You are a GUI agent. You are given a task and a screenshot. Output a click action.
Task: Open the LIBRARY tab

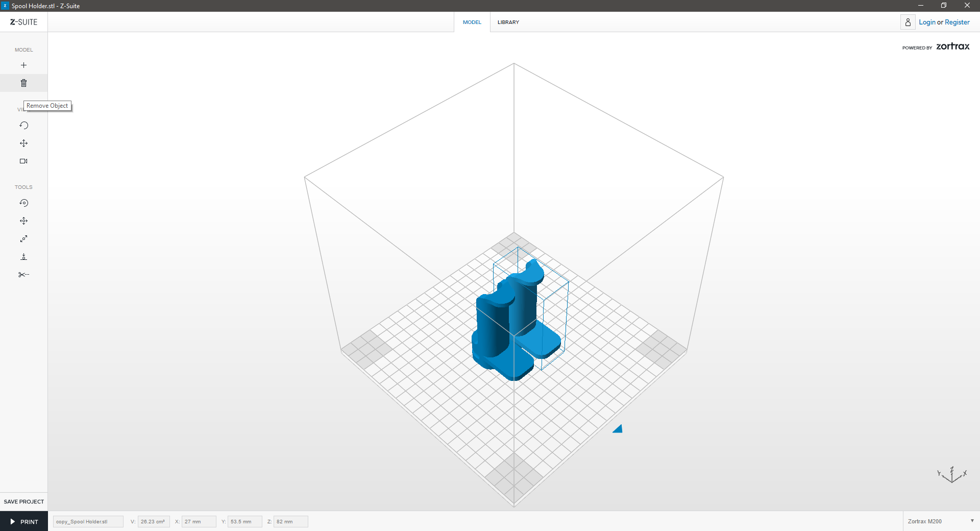pyautogui.click(x=508, y=22)
